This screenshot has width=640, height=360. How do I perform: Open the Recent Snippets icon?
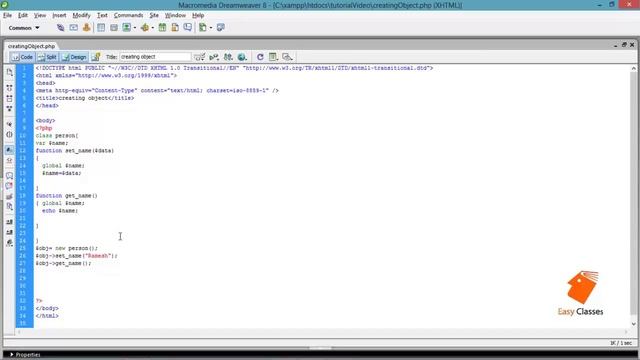pos(9,207)
